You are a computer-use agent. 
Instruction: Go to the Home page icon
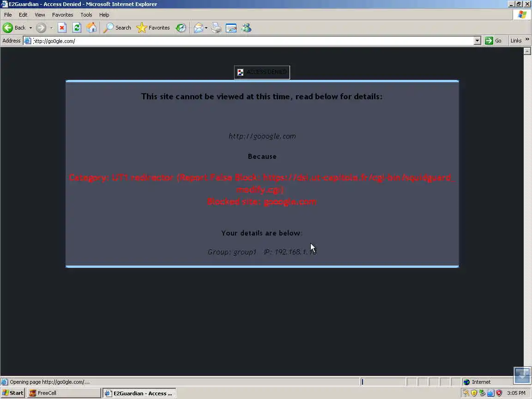91,28
